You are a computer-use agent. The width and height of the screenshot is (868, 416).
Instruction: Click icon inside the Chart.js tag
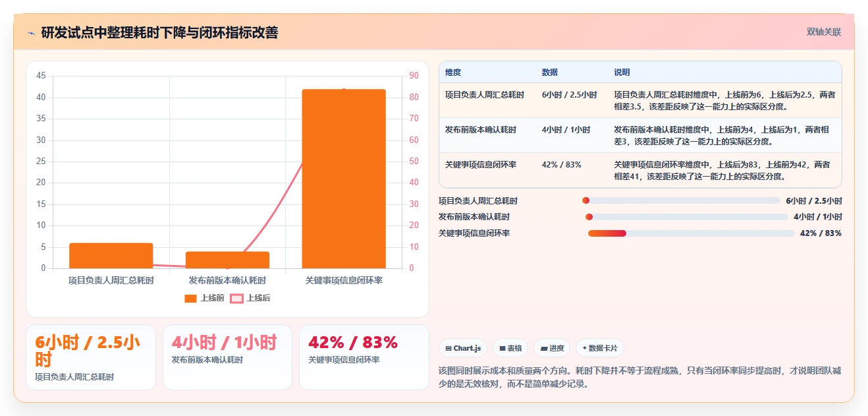448,348
